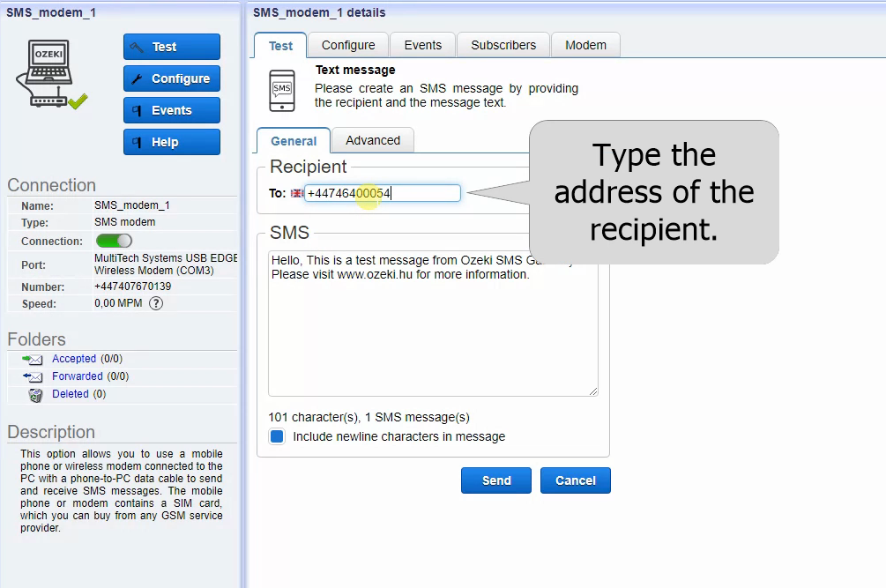The width and height of the screenshot is (886, 588).
Task: Click the Help icon button in sidebar
Action: coord(137,142)
